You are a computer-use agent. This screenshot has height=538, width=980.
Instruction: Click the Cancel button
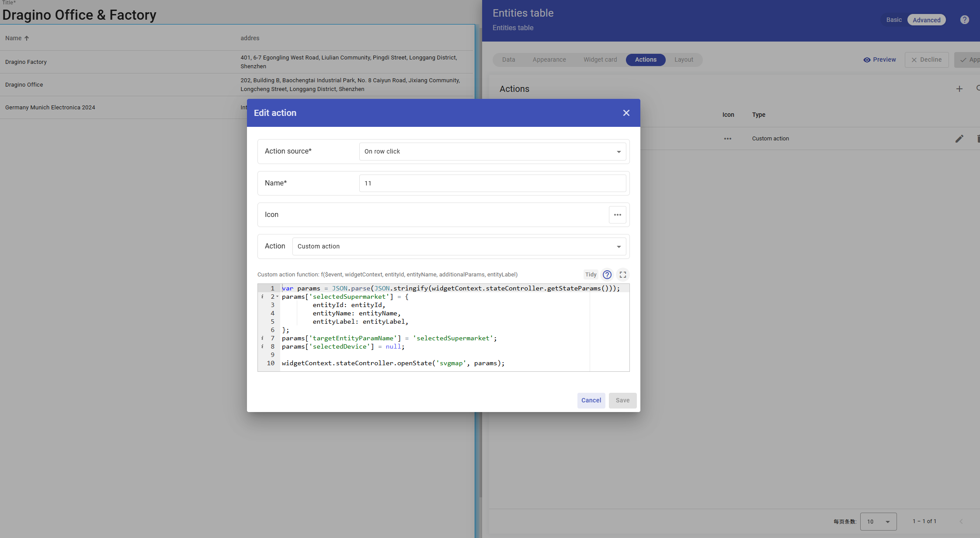click(x=591, y=400)
